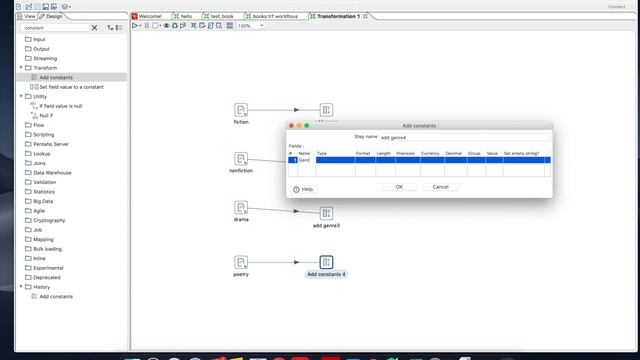Click the Get SQL icon
This screenshot has width=640, height=360.
click(x=211, y=26)
